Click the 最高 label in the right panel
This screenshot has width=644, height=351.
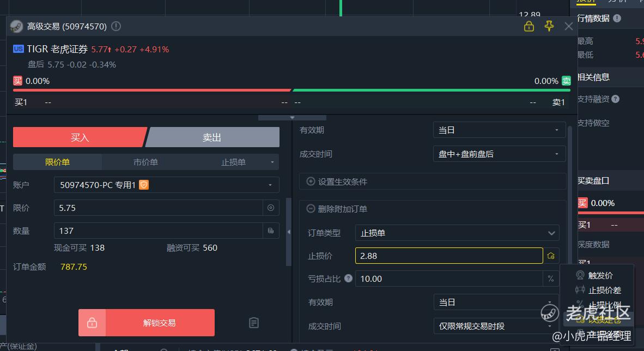(x=585, y=41)
